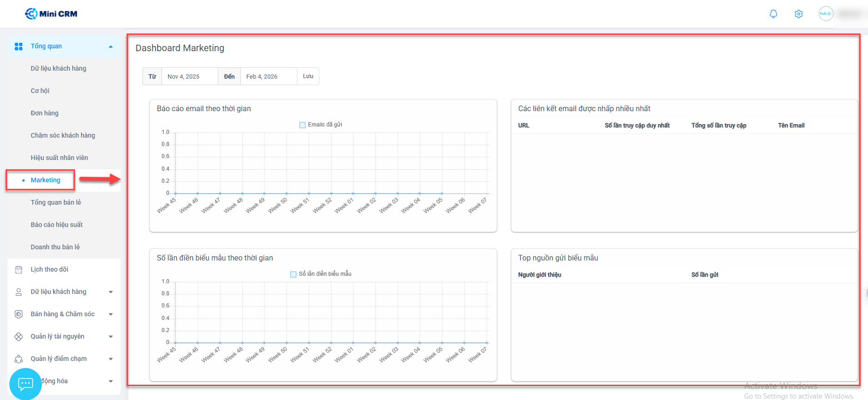Select Báo cáo hiệu suất in sidebar
Viewport: 868px width, 400px height.
pos(56,225)
